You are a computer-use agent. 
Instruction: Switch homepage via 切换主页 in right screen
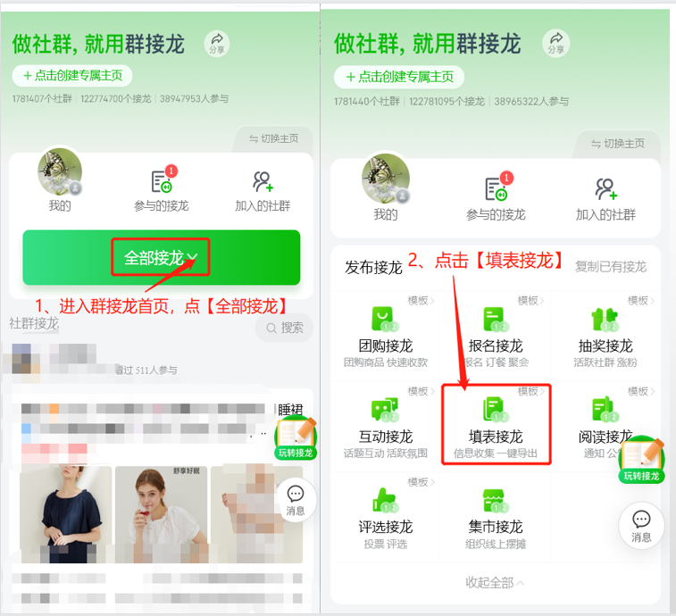(x=618, y=144)
